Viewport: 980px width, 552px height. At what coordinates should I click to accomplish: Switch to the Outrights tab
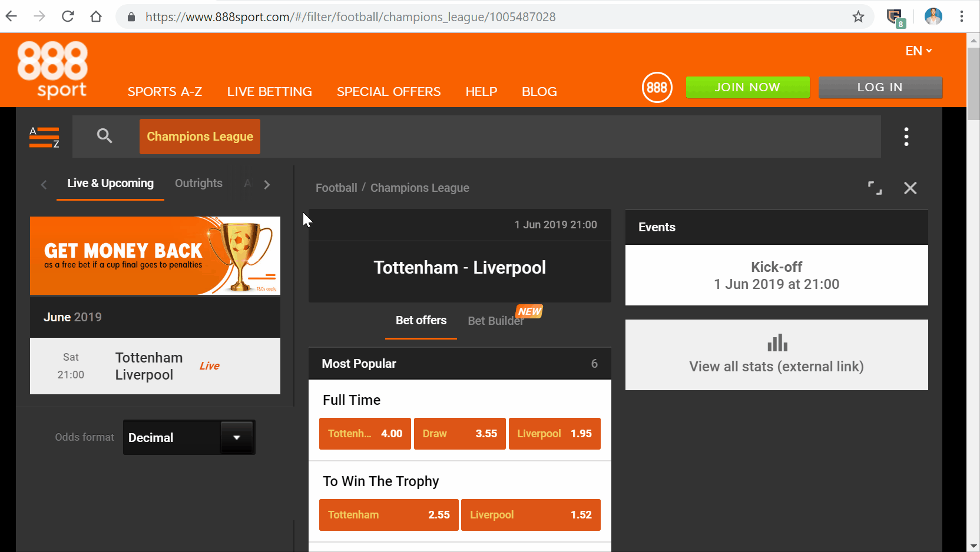(198, 184)
